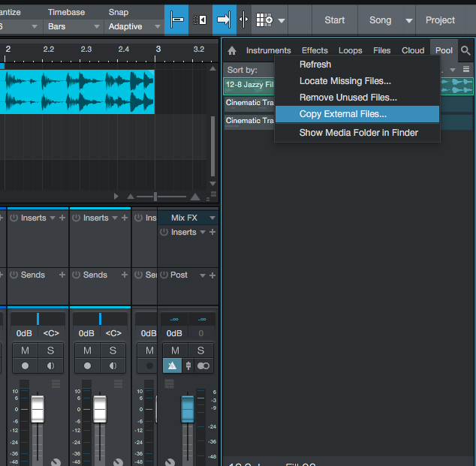This screenshot has width=476, height=466.
Task: Toggle the Snap to grid toolbar icon
Action: click(x=176, y=20)
